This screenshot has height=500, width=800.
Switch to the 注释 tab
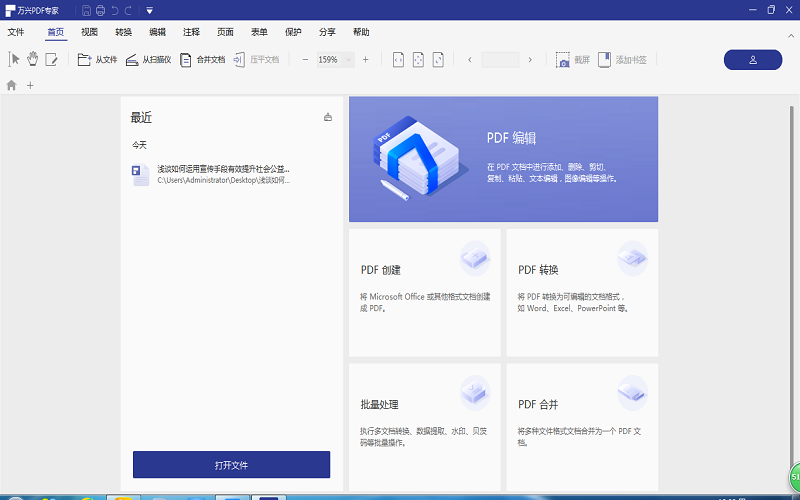point(191,32)
